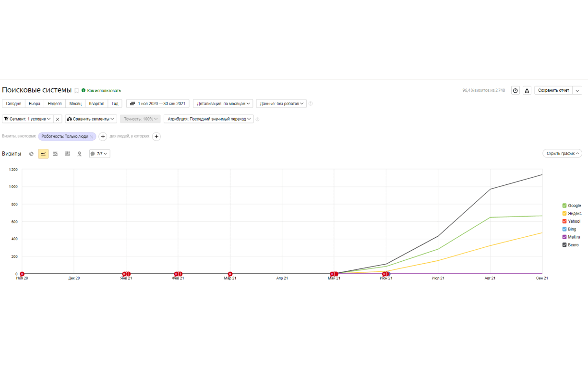Expand the Данные: без роботов dropdown
The height and width of the screenshot is (365, 588).
coord(281,104)
